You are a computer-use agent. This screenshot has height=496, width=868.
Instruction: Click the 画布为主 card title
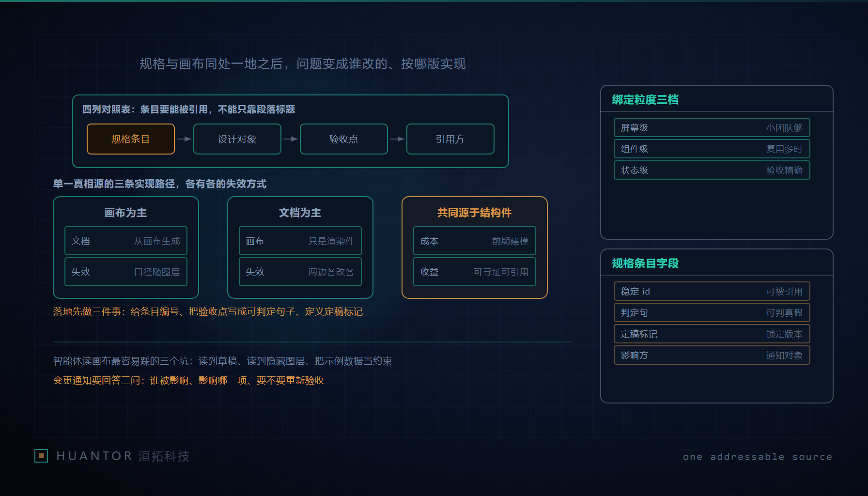click(126, 213)
